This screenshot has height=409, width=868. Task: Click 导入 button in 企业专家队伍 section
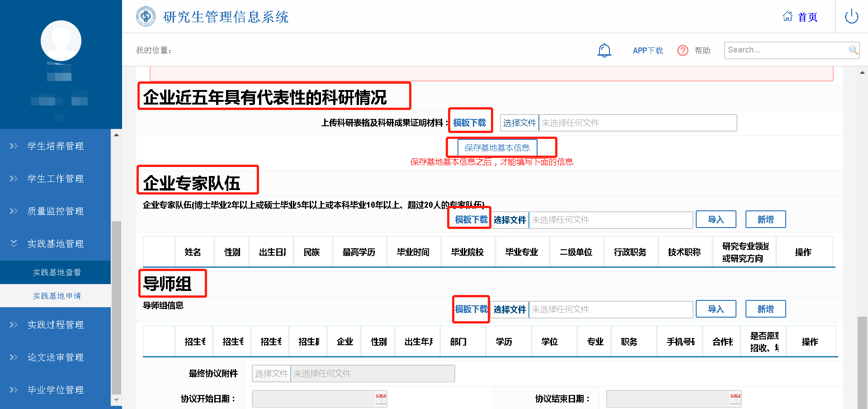[716, 219]
